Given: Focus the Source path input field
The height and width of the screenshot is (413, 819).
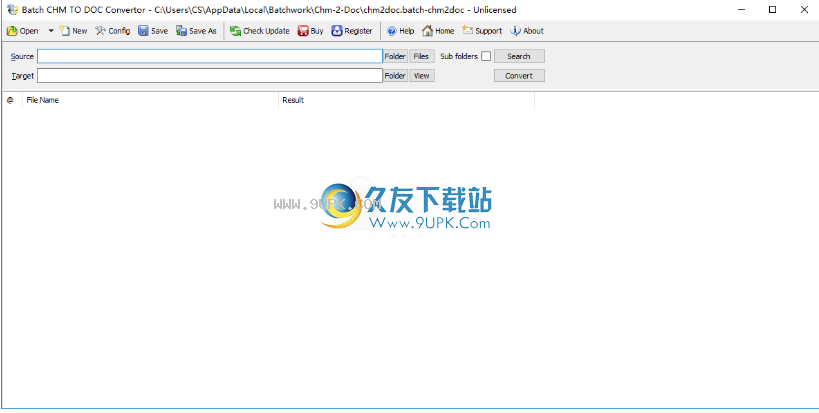Looking at the screenshot, I should [x=210, y=56].
